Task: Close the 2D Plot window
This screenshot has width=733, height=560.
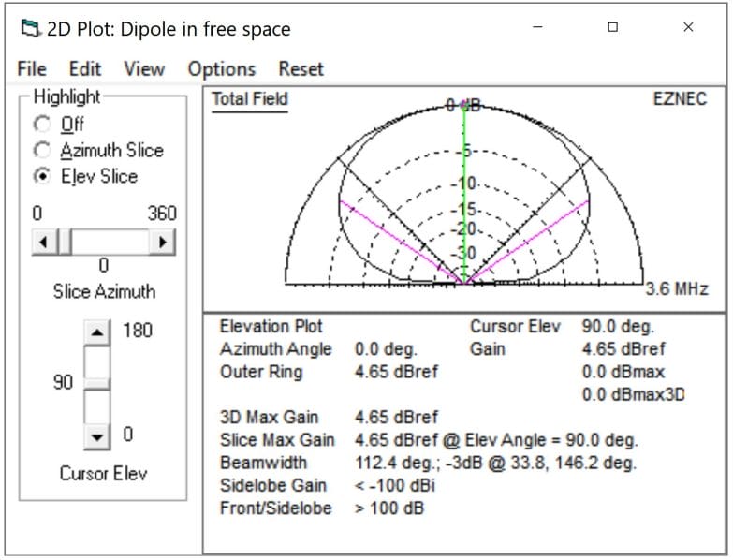Action: coord(688,28)
